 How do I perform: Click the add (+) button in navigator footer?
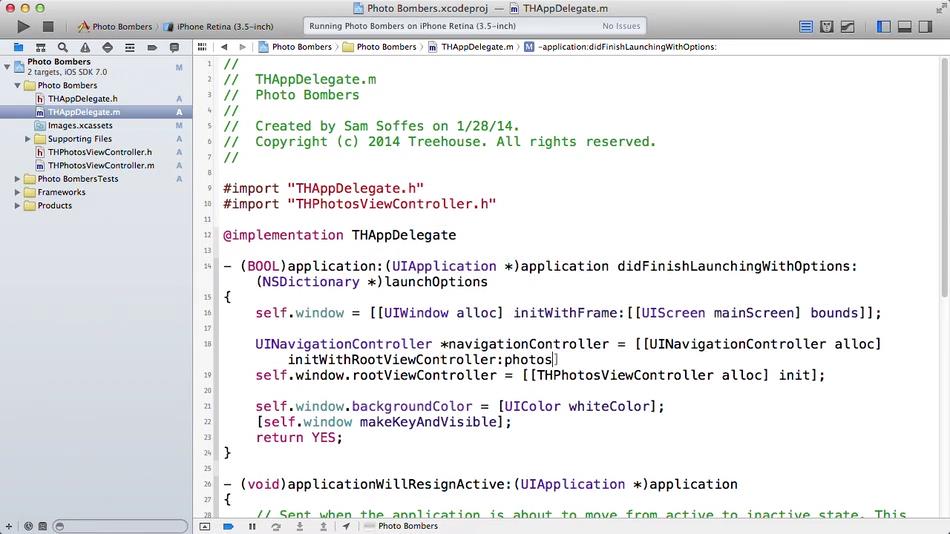click(x=8, y=526)
